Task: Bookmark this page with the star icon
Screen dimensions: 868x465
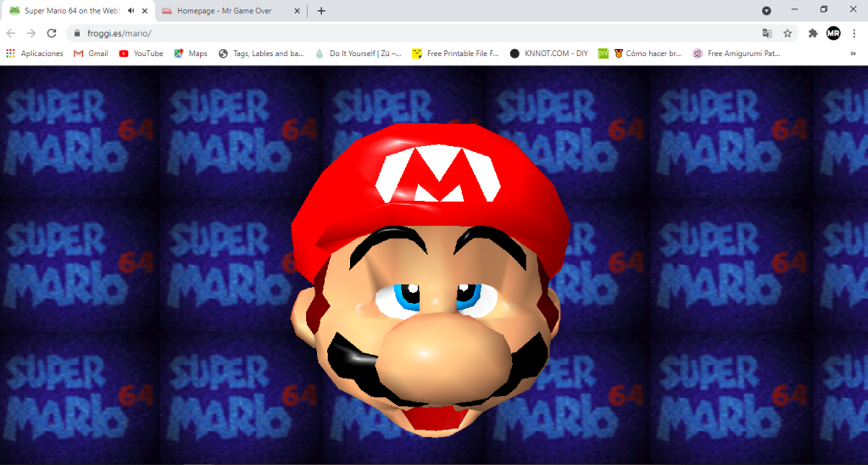Action: click(x=787, y=33)
